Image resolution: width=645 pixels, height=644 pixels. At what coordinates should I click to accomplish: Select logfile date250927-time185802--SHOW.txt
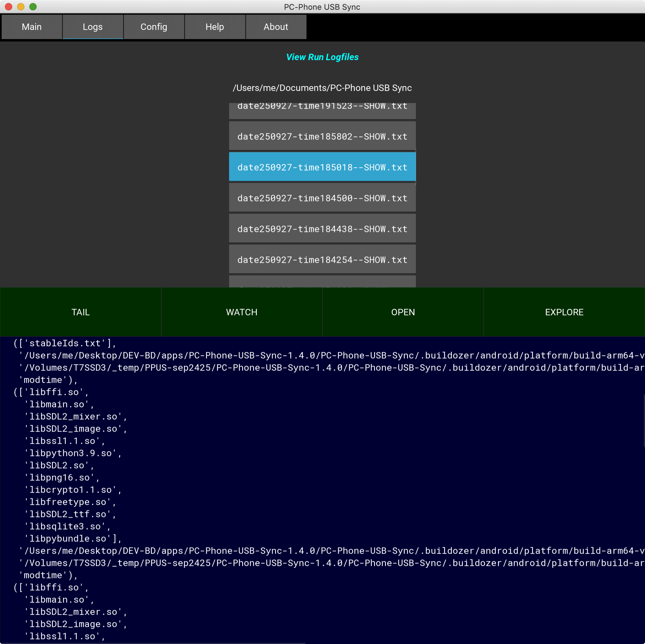(x=322, y=136)
